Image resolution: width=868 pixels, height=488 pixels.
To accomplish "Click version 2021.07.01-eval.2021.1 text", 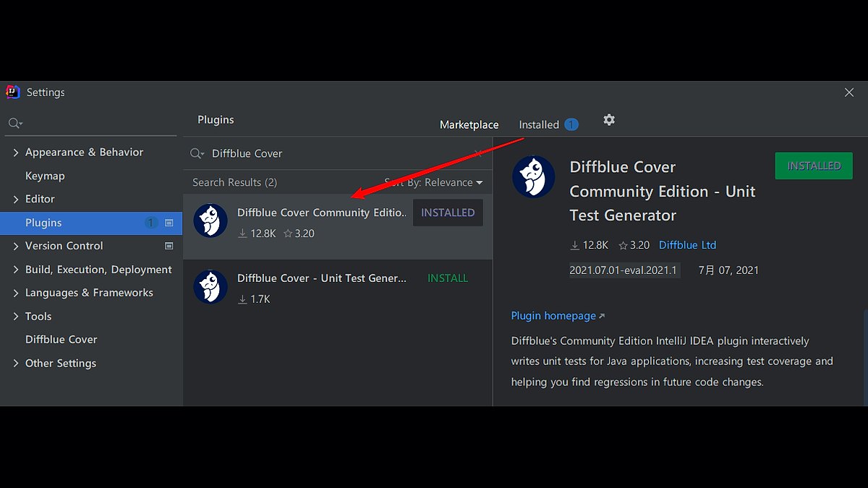I will [624, 270].
